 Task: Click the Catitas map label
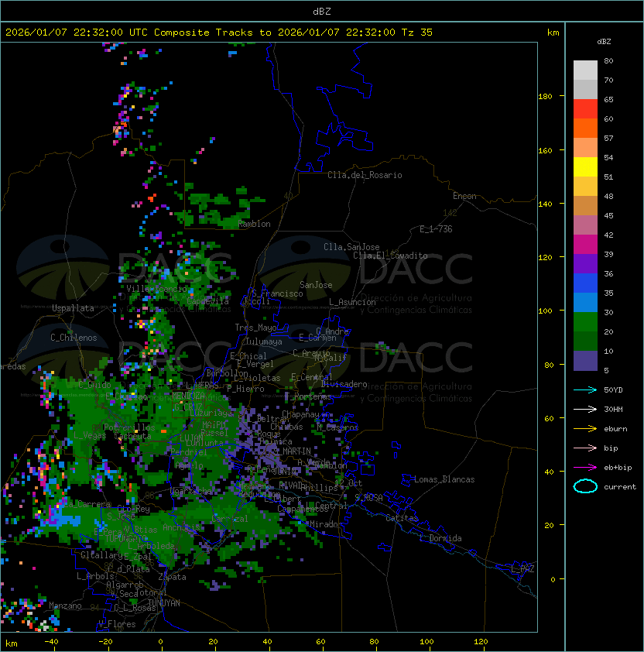tap(402, 518)
